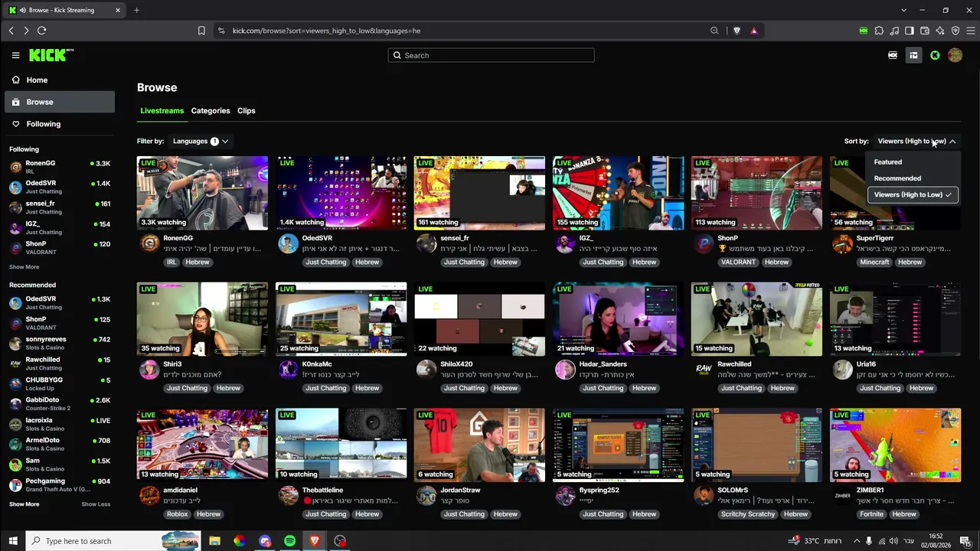Click the Kick search field
980x551 pixels.
(491, 55)
